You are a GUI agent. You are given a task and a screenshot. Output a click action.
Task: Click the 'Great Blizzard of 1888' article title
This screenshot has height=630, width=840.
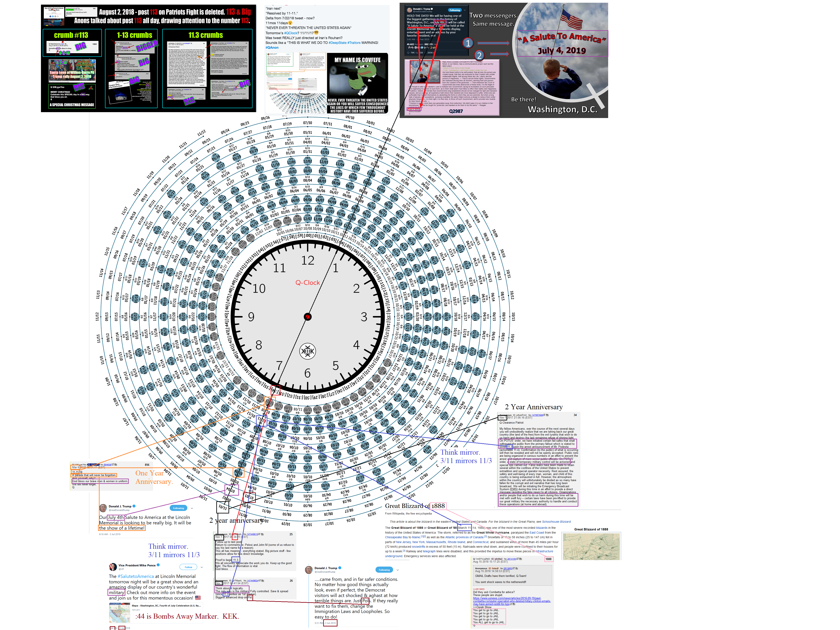click(x=415, y=506)
